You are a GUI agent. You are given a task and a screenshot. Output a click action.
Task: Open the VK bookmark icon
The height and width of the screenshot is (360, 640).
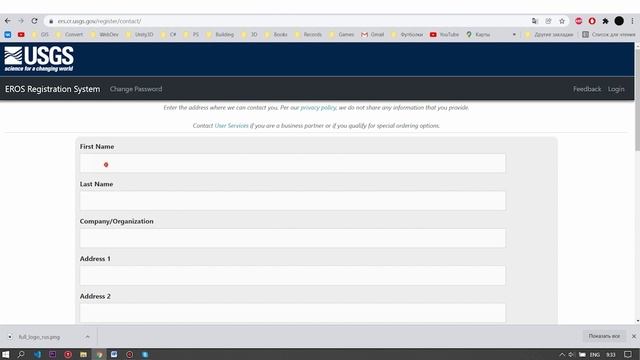(x=8, y=35)
